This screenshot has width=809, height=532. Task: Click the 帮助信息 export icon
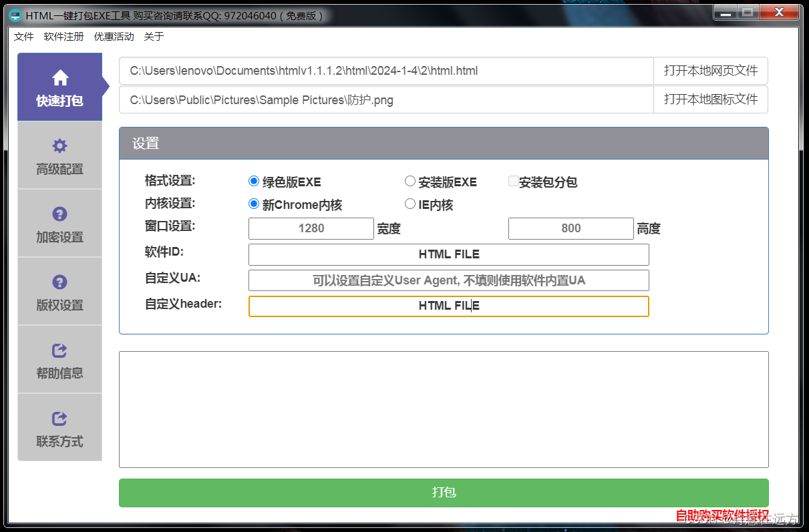tap(59, 350)
